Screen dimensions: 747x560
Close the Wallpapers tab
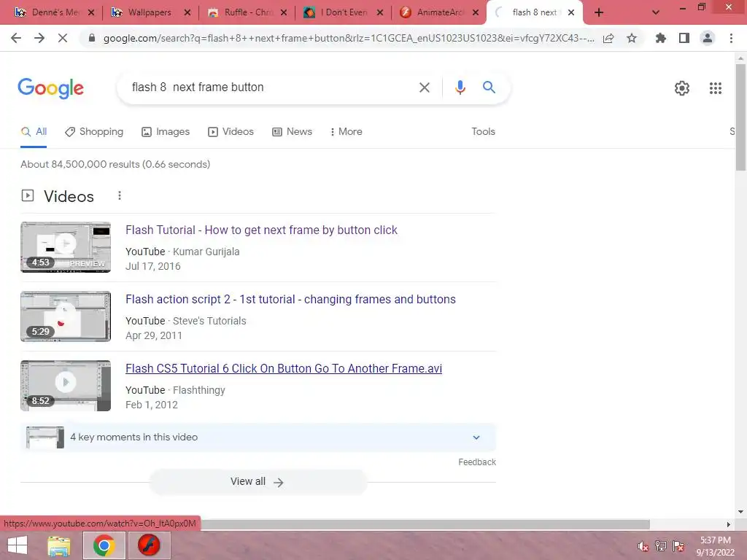click(x=187, y=13)
